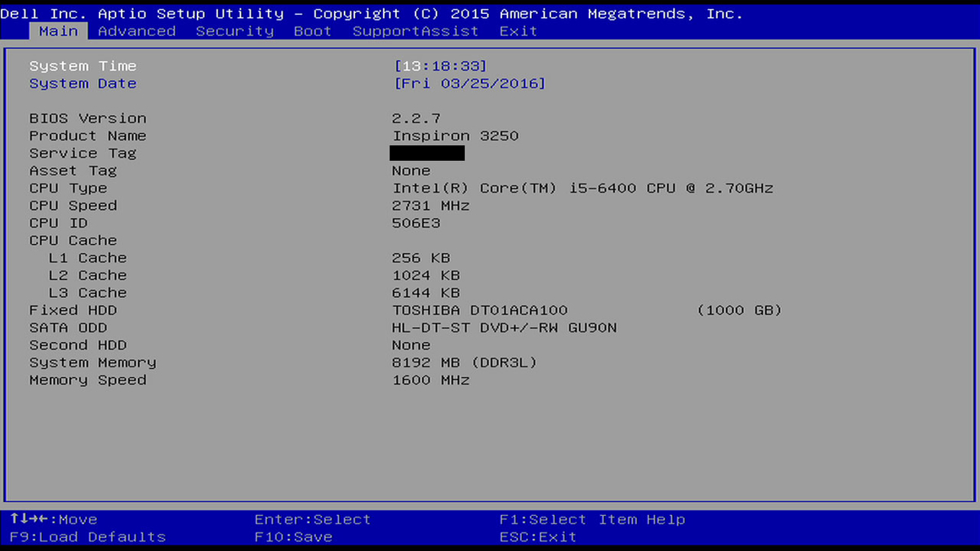The height and width of the screenshot is (551, 980).
Task: Click the System Date label
Action: coord(82,83)
